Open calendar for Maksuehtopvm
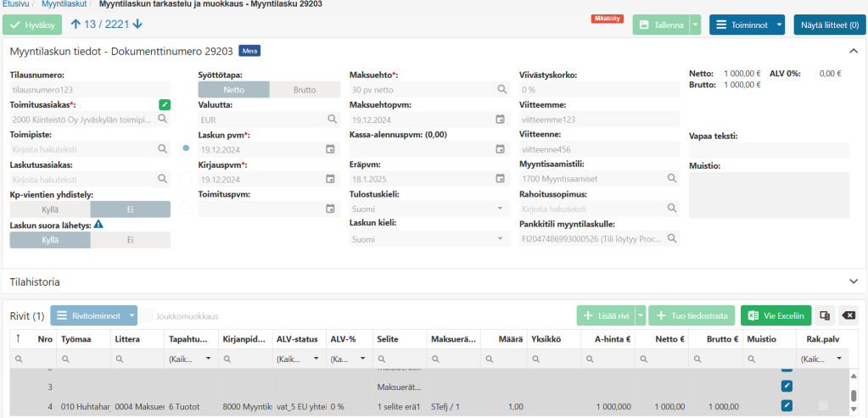 tap(501, 119)
